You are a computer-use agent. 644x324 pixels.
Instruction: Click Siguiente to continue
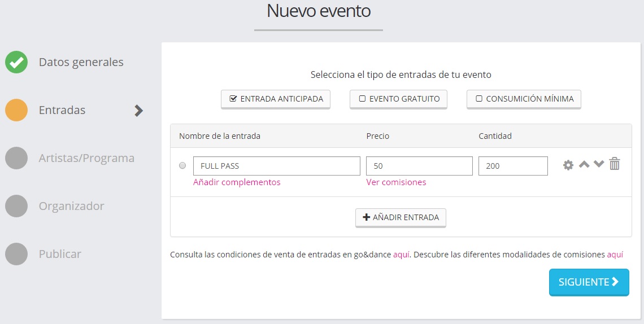pos(589,282)
